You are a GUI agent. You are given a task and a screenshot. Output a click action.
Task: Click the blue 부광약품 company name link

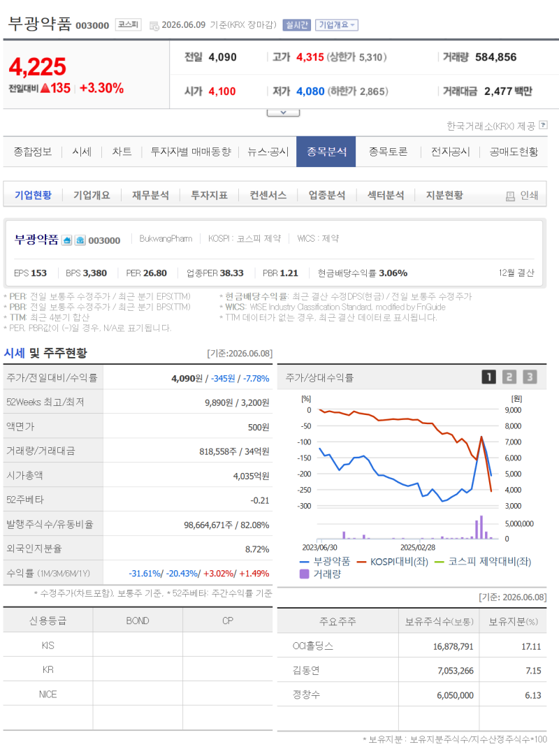click(36, 240)
